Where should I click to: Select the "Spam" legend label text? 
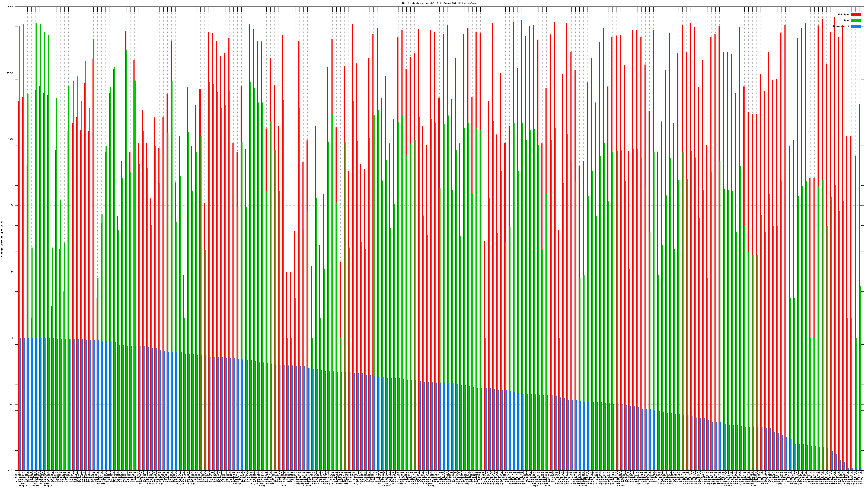pos(846,21)
